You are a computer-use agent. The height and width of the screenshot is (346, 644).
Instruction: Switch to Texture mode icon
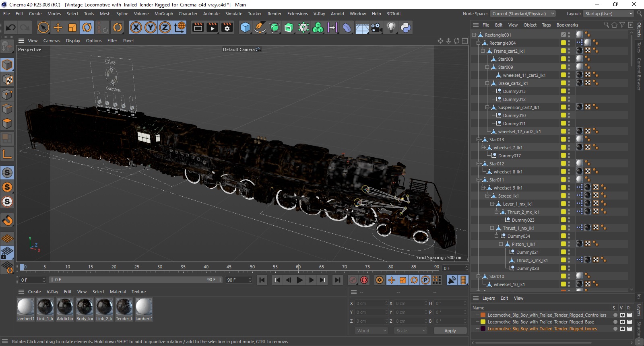[x=7, y=80]
